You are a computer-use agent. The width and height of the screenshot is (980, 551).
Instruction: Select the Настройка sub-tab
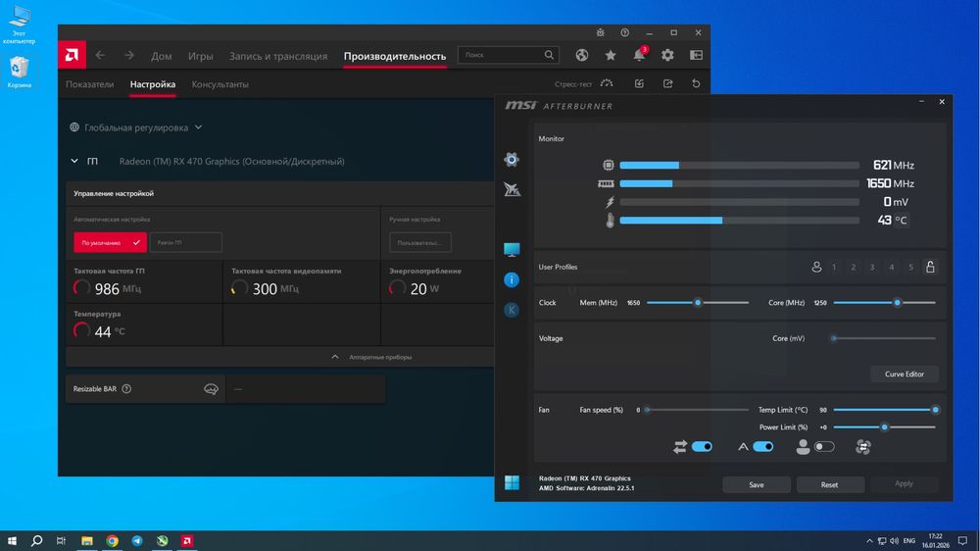tap(153, 83)
